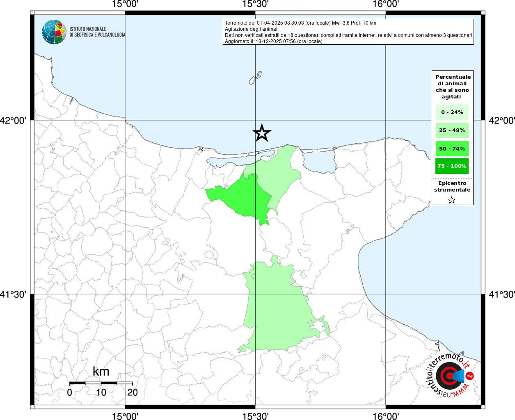
Task: Click the bottom 16°00' longitude label
Action: (x=386, y=416)
